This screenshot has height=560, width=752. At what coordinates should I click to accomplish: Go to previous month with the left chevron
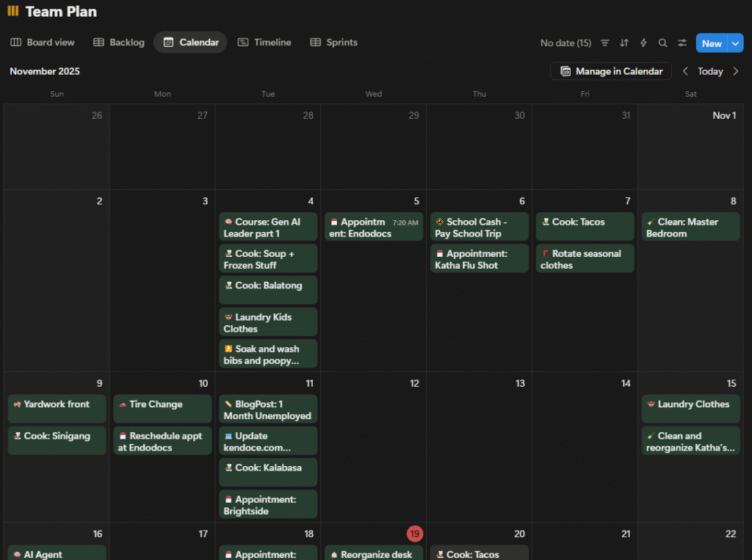click(x=686, y=71)
